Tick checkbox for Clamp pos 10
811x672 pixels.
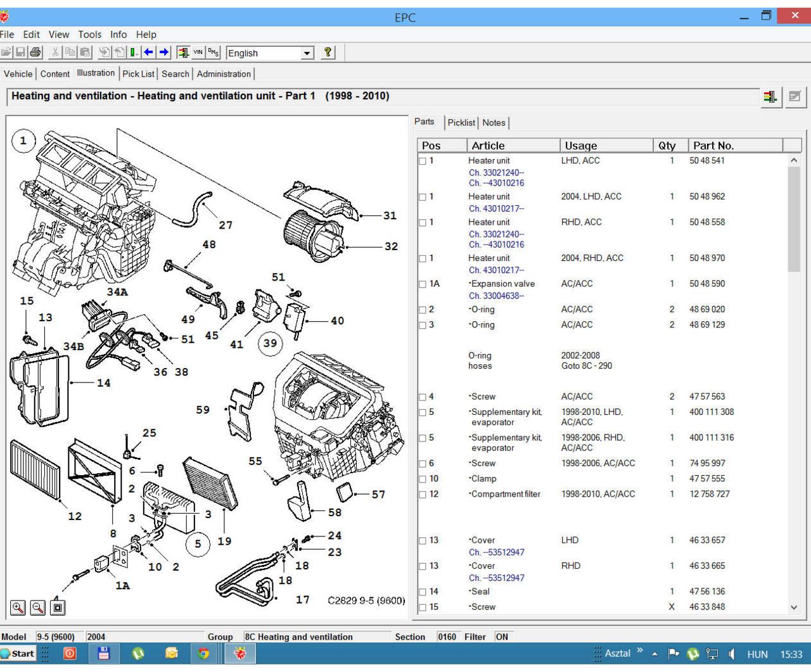pyautogui.click(x=423, y=479)
